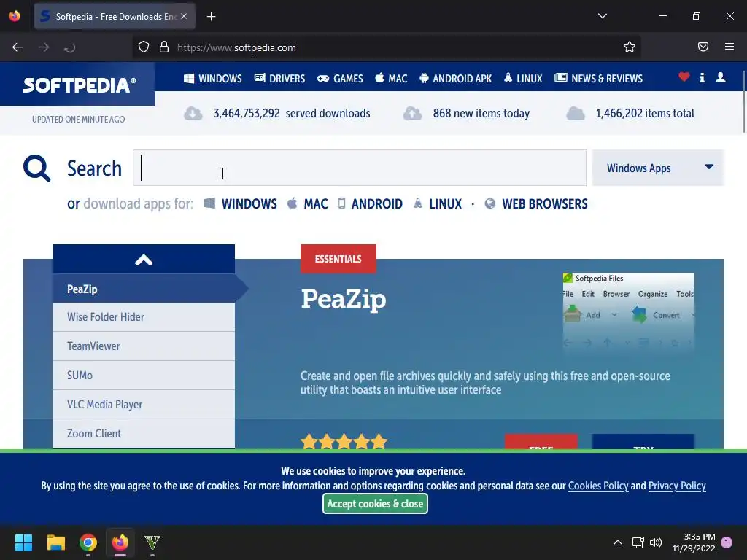Viewport: 747px width, 560px height.
Task: Open the Firefox Pocket icon
Action: 703,47
